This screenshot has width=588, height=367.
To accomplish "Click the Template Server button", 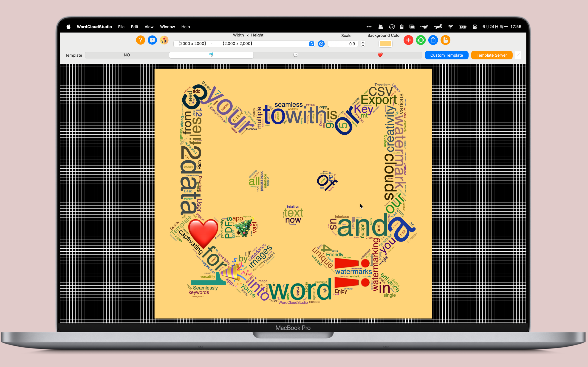I will pos(492,55).
